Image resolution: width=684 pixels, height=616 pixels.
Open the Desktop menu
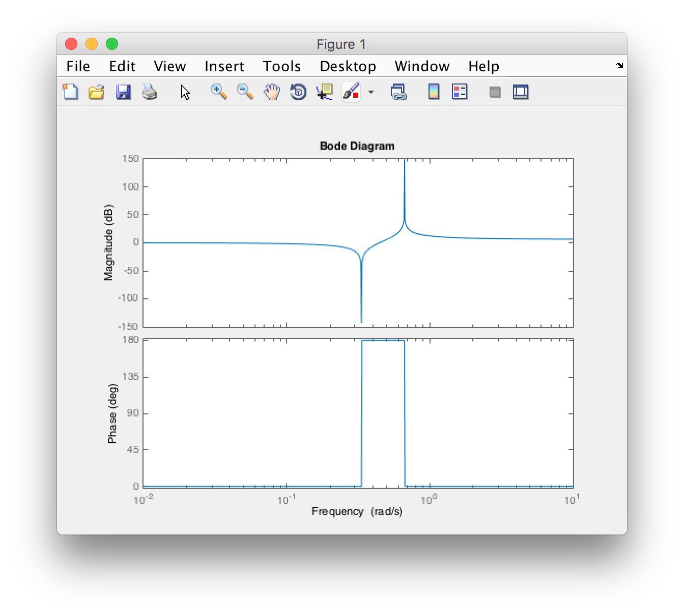348,66
